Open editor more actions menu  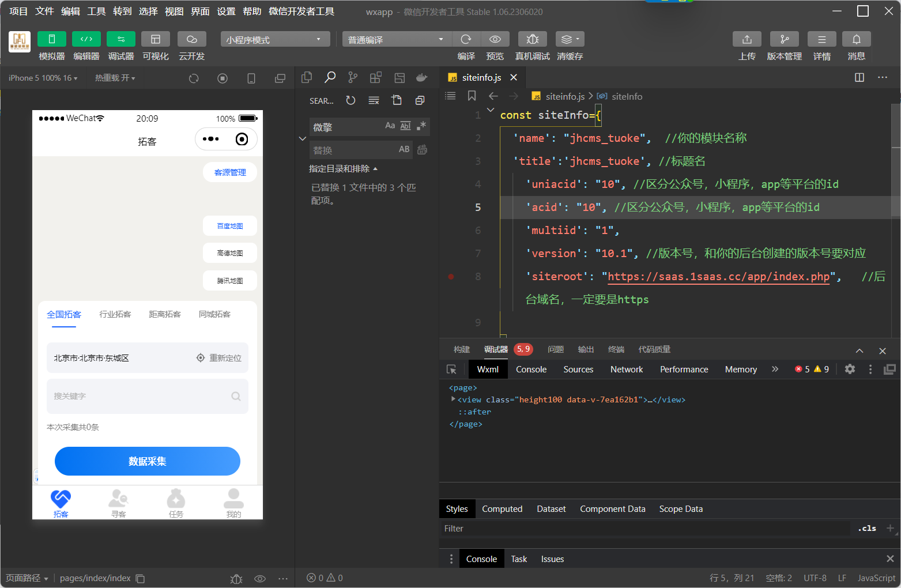pos(883,77)
